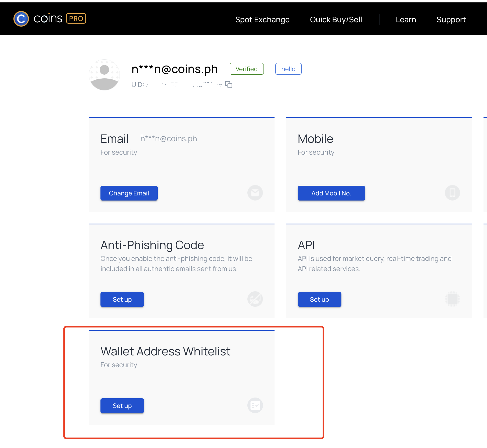Click the phone icon in Mobile card
Screen dimensions: 487x448
452,193
